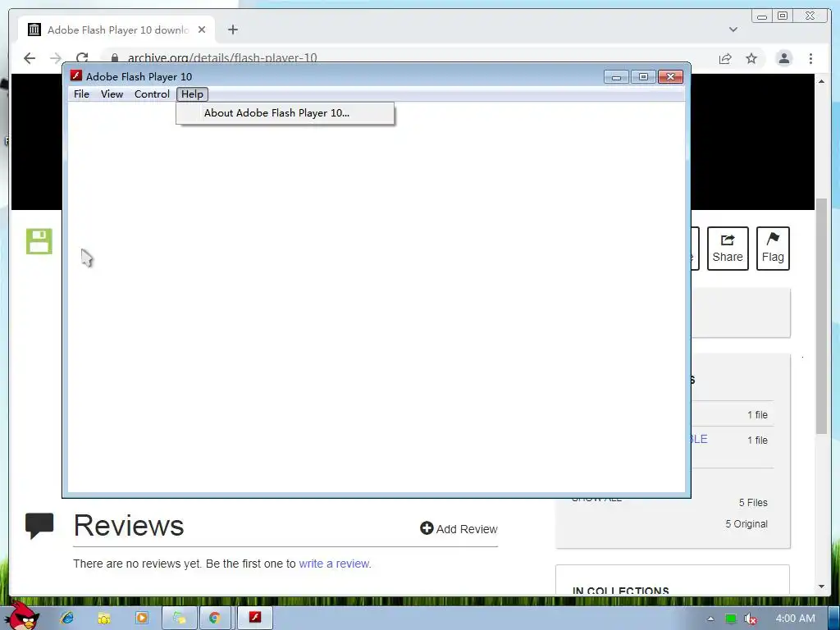840x630 pixels.
Task: Show hidden system tray icons
Action: tap(710, 619)
